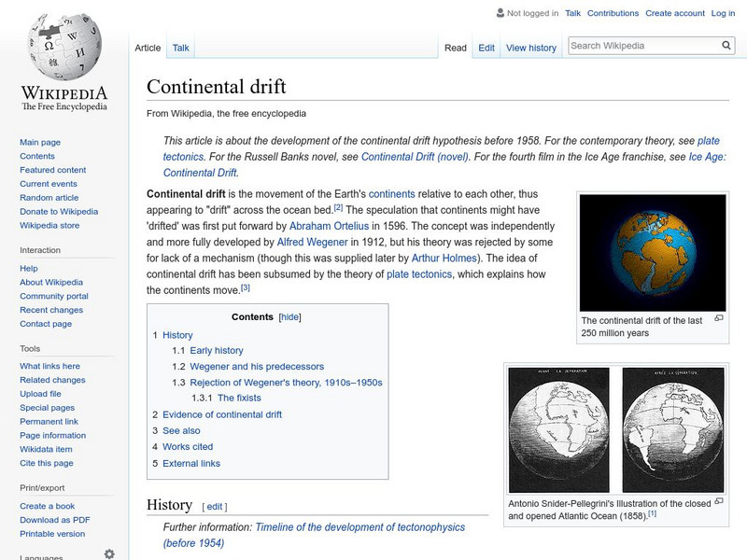Click Permanent link
This screenshot has width=747, height=560.
click(x=49, y=421)
